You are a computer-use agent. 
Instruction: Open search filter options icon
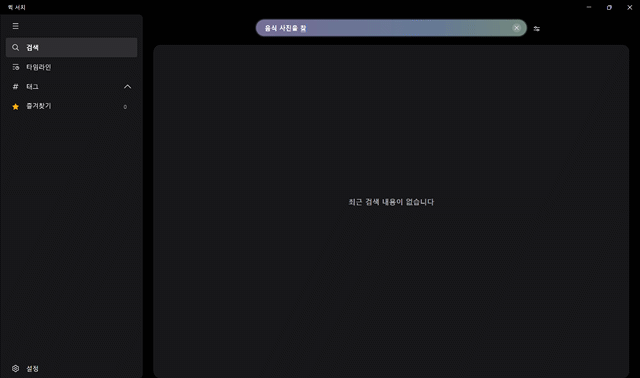537,29
